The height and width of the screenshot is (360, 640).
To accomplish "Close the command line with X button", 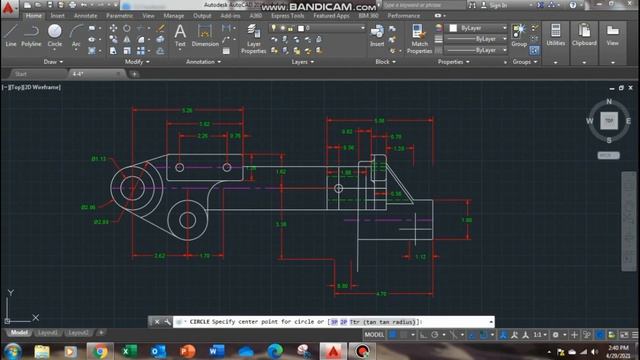I will [x=157, y=322].
